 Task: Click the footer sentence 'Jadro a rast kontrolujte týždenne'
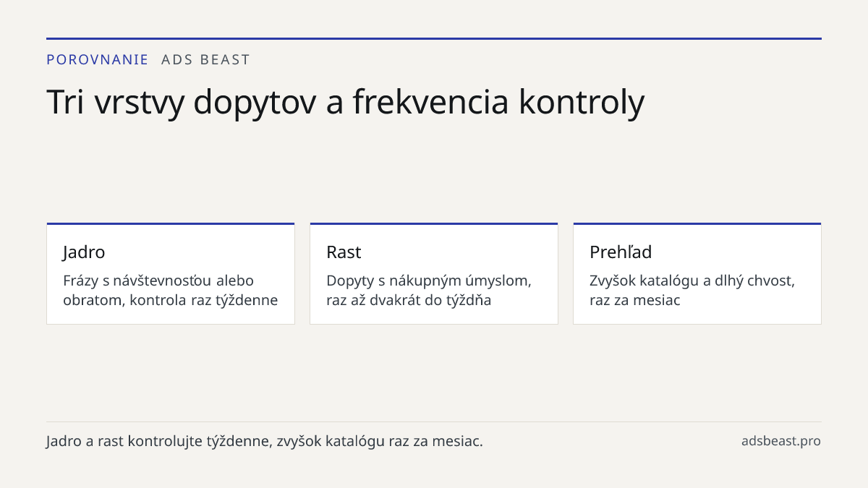(x=265, y=441)
